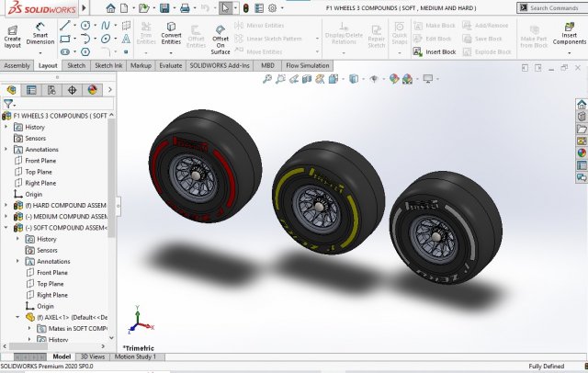Open the DisplayManager color ball tab
Viewport: 588px width, 373px height.
[x=92, y=90]
